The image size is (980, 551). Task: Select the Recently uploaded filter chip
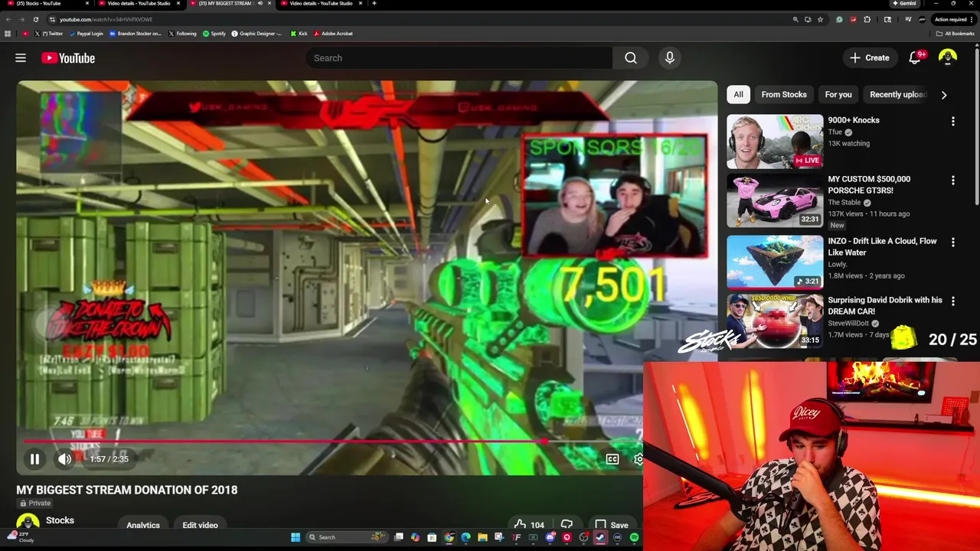click(897, 94)
